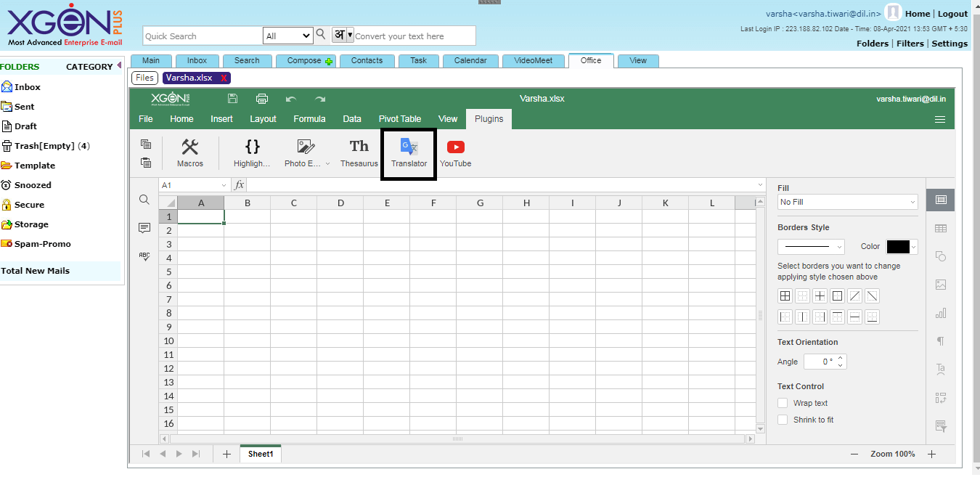Click the magnifier search icon in top bar
This screenshot has height=477, width=980.
[x=321, y=34]
